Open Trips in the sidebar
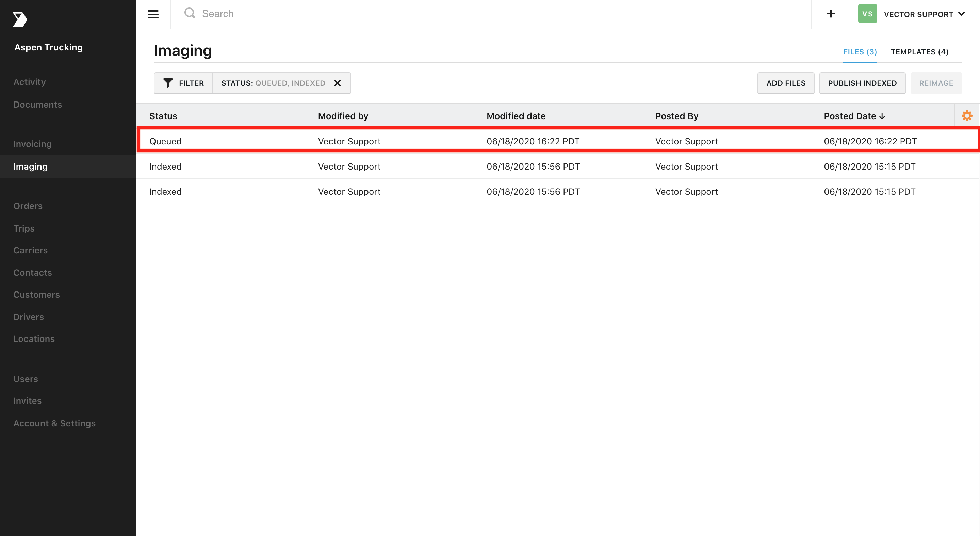 pyautogui.click(x=24, y=228)
